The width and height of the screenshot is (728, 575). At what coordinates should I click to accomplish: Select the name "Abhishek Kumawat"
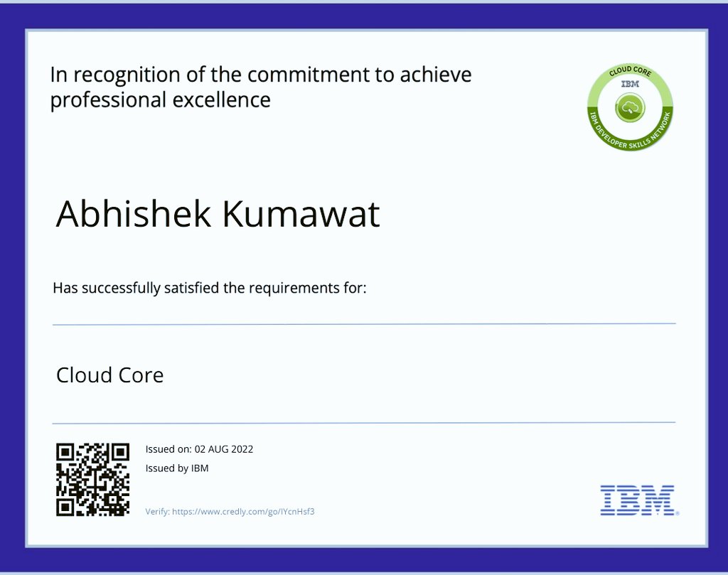(x=218, y=214)
